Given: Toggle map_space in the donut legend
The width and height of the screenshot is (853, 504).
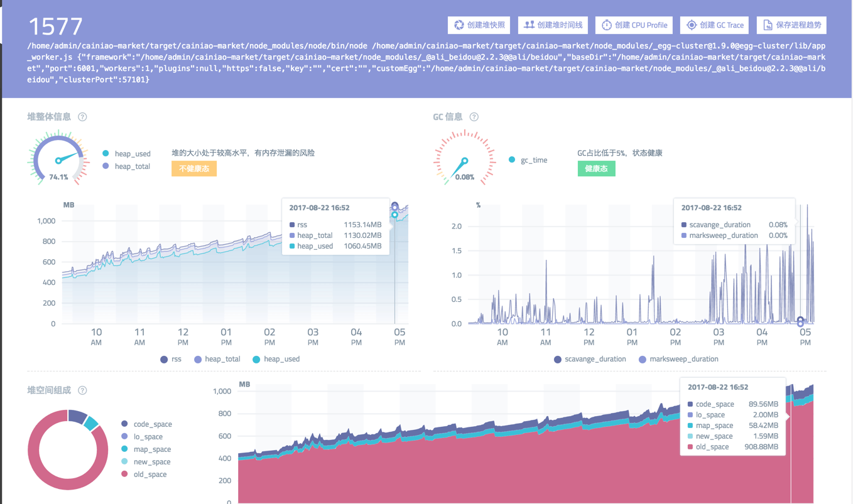Looking at the screenshot, I should [146, 449].
